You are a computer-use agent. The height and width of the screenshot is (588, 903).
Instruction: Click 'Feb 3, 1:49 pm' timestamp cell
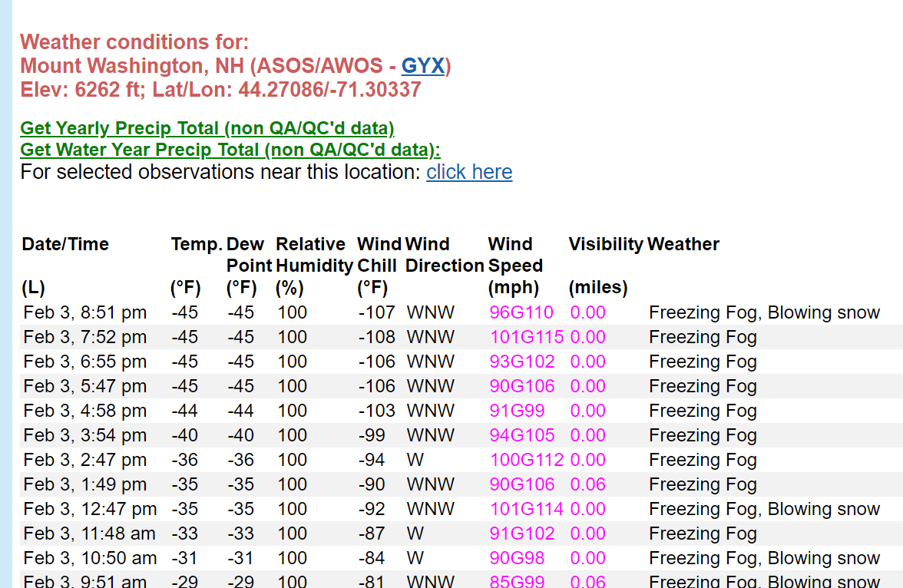click(85, 484)
